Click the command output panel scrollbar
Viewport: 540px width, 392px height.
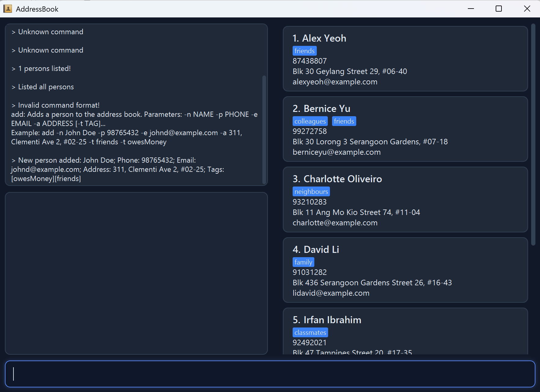(264, 130)
